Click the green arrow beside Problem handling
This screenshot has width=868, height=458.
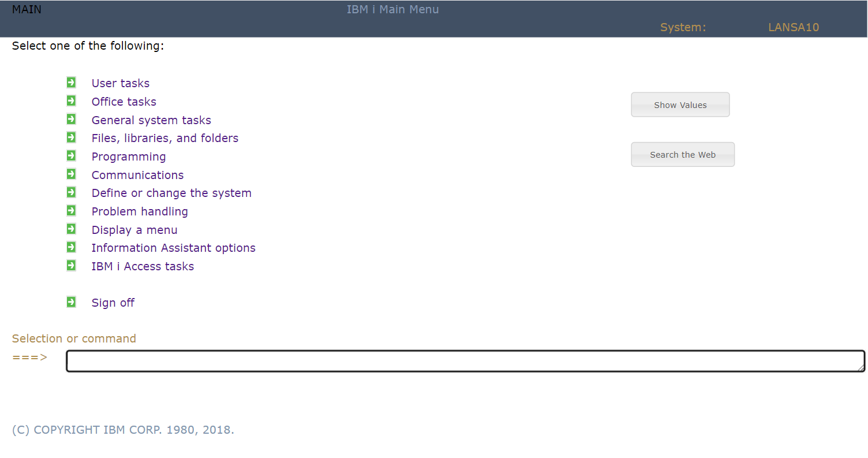coord(71,211)
